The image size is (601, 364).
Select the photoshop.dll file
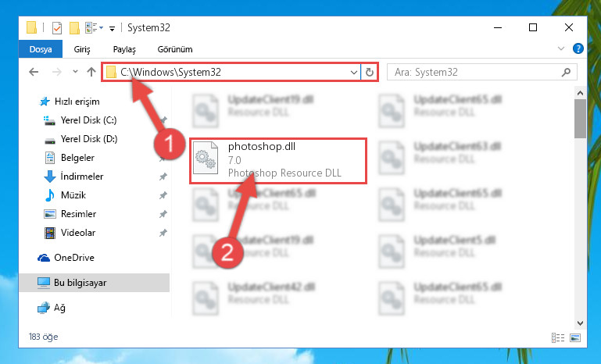click(x=278, y=161)
